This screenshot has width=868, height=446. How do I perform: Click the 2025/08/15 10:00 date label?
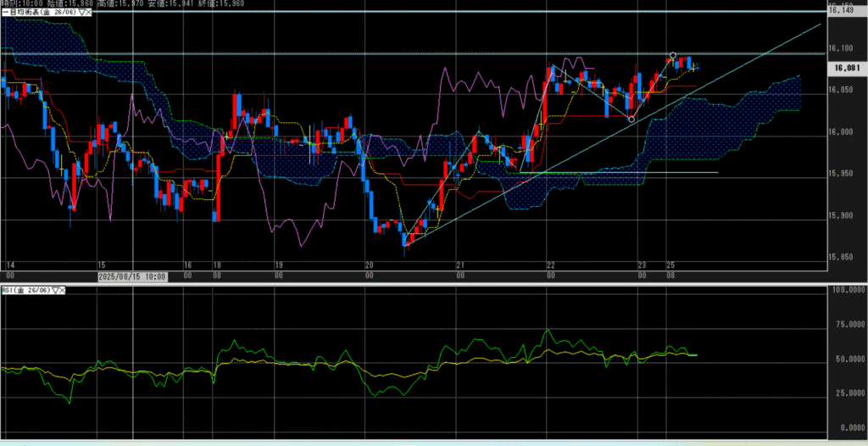(x=131, y=277)
